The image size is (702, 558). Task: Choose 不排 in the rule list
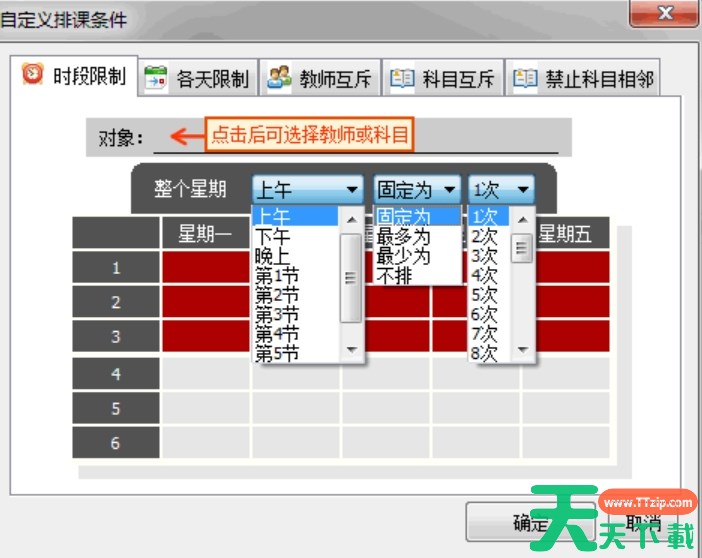coord(417,275)
